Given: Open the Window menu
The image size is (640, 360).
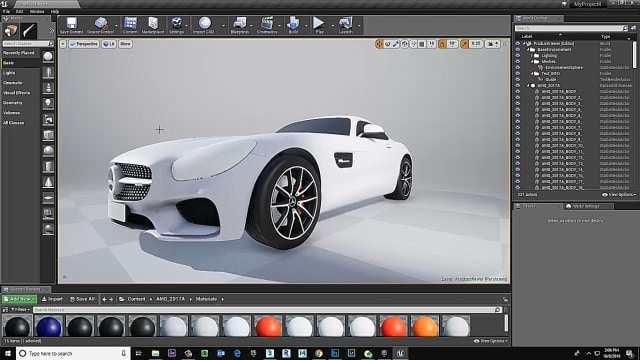Looking at the screenshot, I should [x=37, y=11].
